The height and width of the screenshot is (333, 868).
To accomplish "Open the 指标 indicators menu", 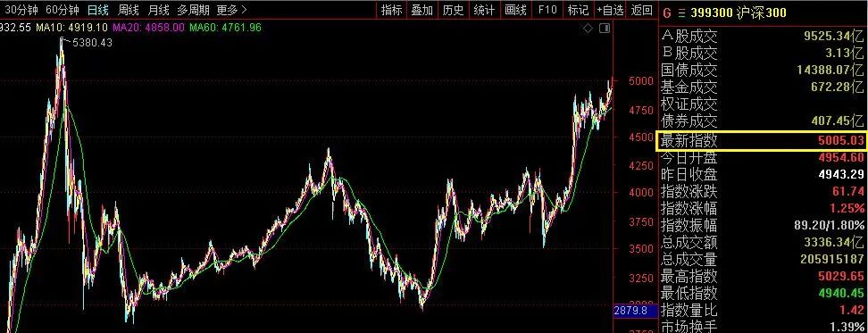I will [392, 10].
